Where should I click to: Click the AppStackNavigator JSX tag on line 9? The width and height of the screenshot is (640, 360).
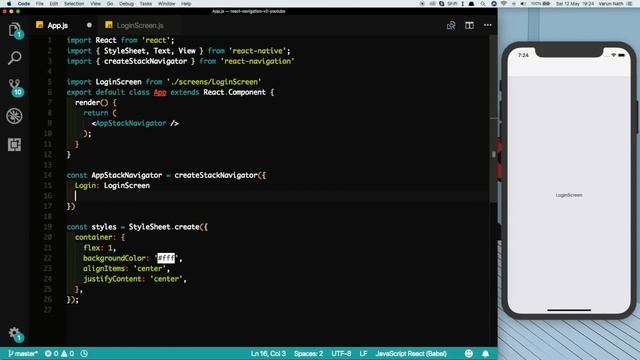pyautogui.click(x=131, y=123)
